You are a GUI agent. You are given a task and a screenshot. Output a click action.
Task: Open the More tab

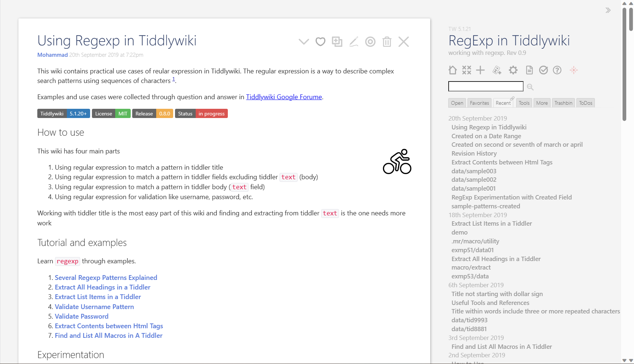pos(542,103)
